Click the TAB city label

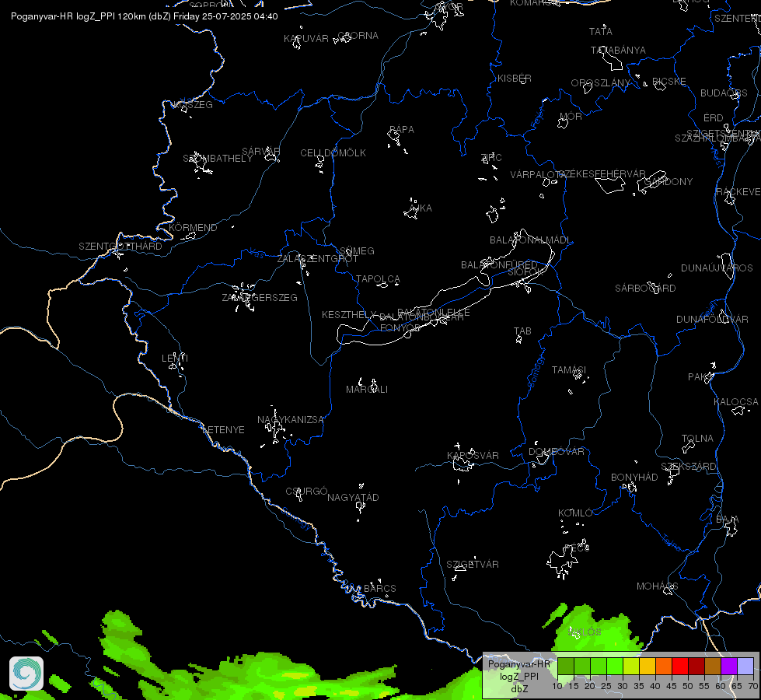[522, 331]
